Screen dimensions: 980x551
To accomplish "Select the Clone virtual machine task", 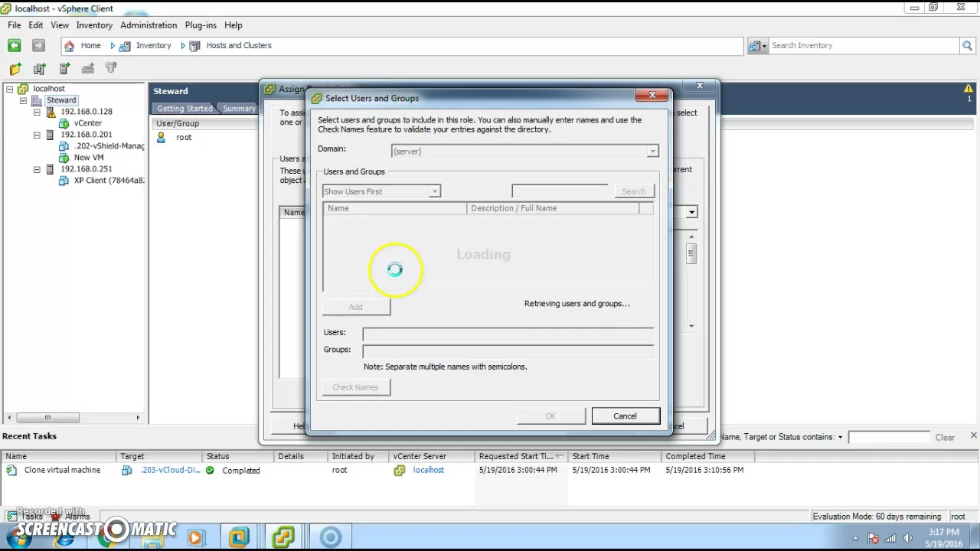I will coord(62,471).
